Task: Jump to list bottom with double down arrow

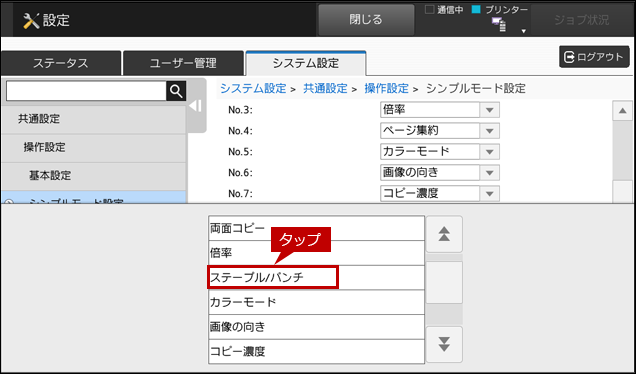Action: (444, 344)
